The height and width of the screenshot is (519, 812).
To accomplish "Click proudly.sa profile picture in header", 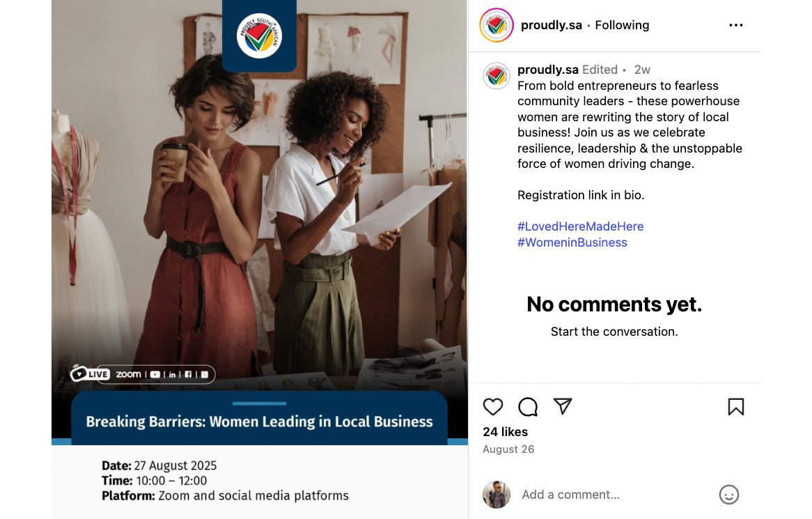I will coord(497,26).
